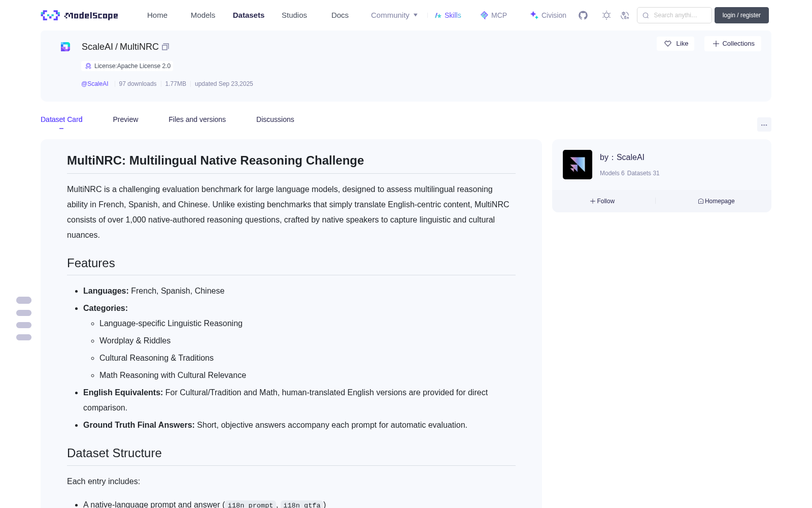Image resolution: width=812 pixels, height=508 pixels.
Task: Open the three-dots more options button
Action: click(x=764, y=124)
